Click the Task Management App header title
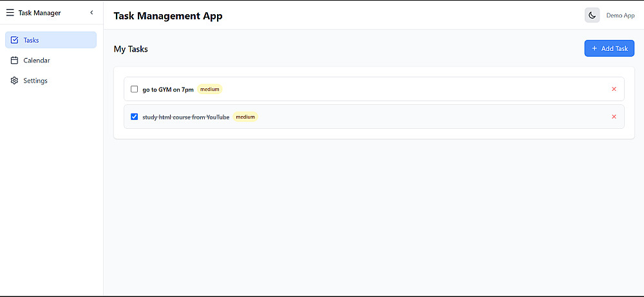Screen dimensions: 644x297 pos(168,16)
